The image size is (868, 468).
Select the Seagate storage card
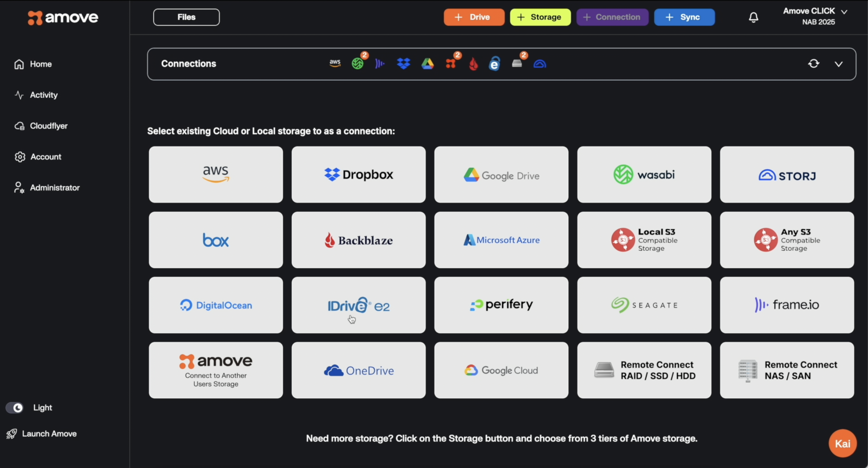pyautogui.click(x=644, y=305)
